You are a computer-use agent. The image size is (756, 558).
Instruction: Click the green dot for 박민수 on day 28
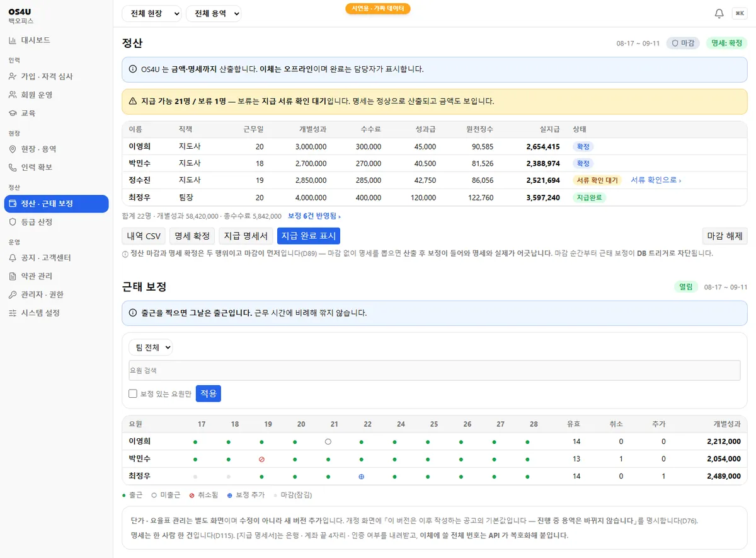(x=527, y=459)
